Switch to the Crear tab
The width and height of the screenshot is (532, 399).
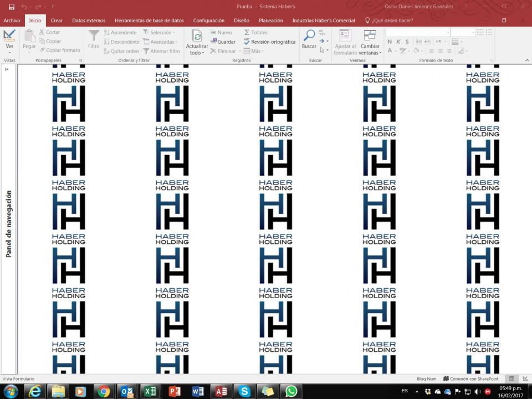pyautogui.click(x=57, y=21)
